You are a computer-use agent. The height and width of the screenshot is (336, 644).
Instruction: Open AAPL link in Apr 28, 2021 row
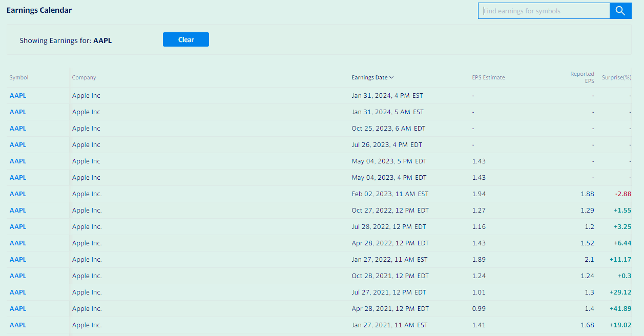click(x=18, y=309)
